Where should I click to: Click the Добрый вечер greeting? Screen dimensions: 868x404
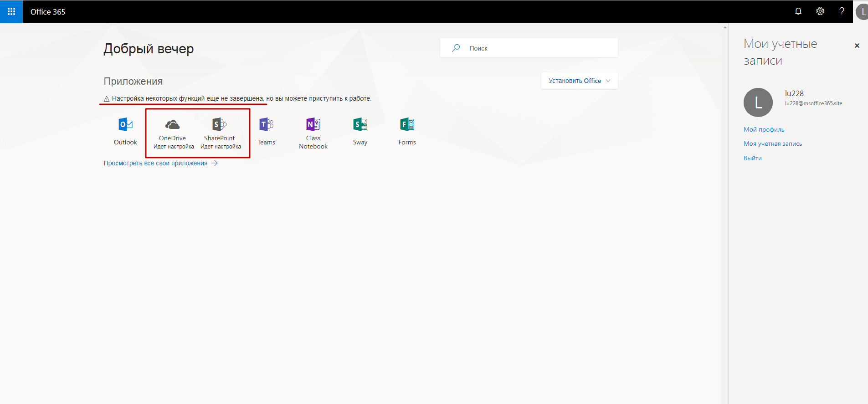(x=149, y=48)
